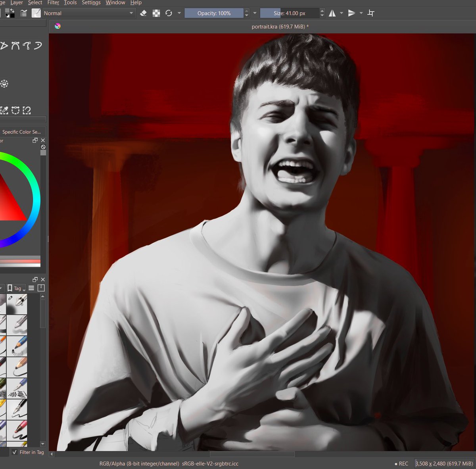476x469 pixels.
Task: Pick a shade in the red color triangle
Action: pyautogui.click(x=10, y=206)
